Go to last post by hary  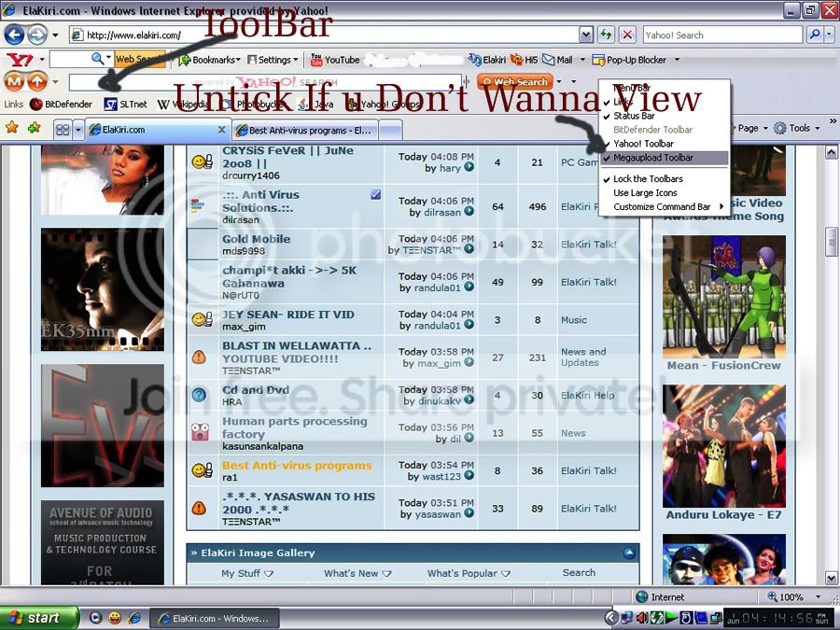[x=469, y=168]
